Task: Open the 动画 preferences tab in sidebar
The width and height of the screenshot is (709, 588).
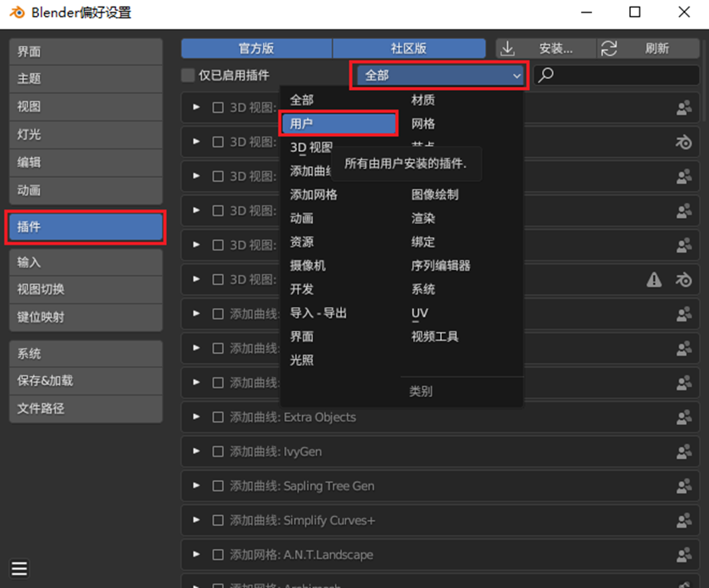Action: point(86,190)
